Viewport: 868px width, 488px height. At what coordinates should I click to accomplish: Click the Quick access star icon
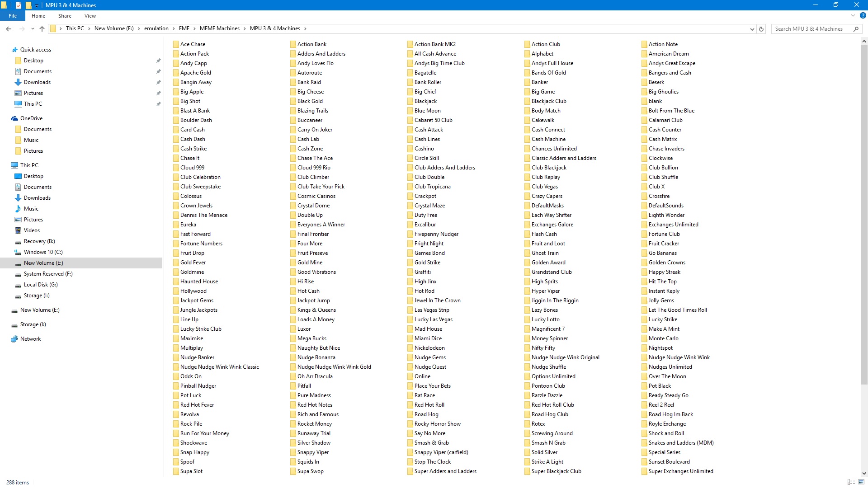(15, 50)
